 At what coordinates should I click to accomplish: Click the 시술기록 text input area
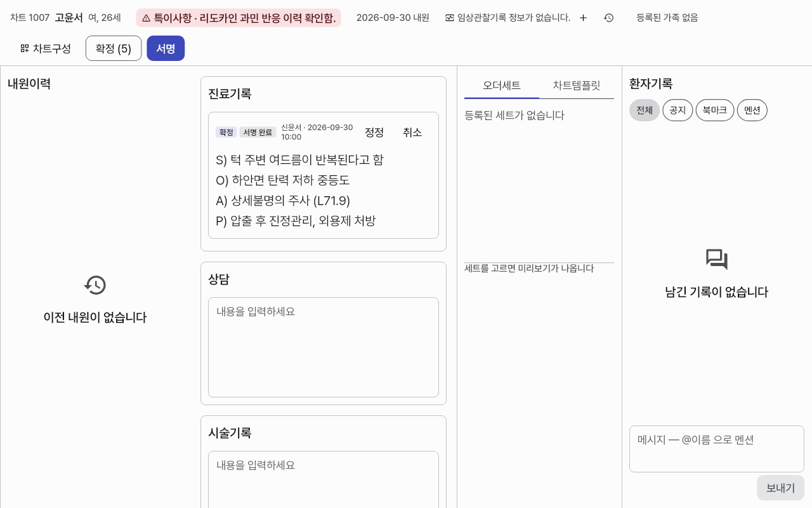pos(324,479)
